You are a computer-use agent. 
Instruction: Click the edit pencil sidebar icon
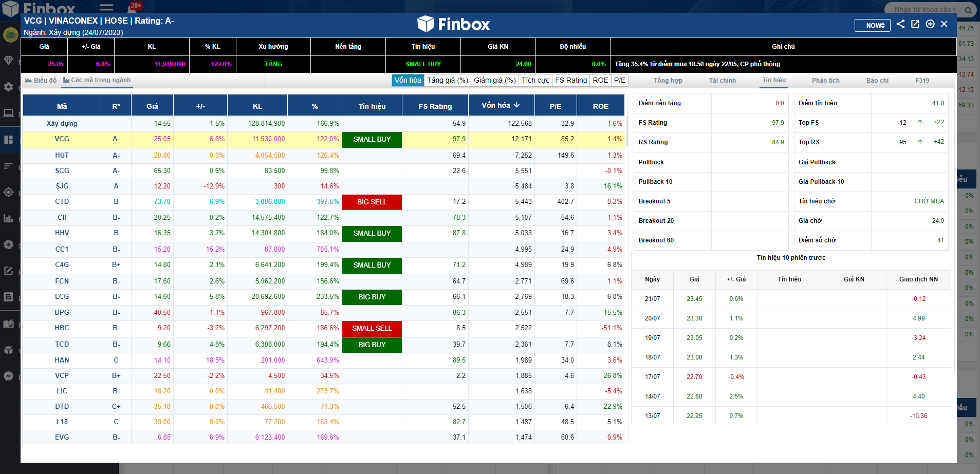point(9,271)
